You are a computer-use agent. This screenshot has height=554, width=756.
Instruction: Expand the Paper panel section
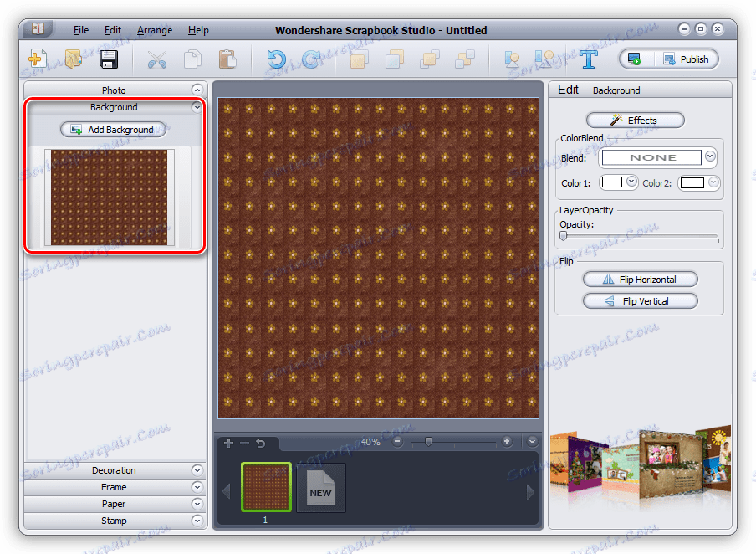tap(197, 504)
